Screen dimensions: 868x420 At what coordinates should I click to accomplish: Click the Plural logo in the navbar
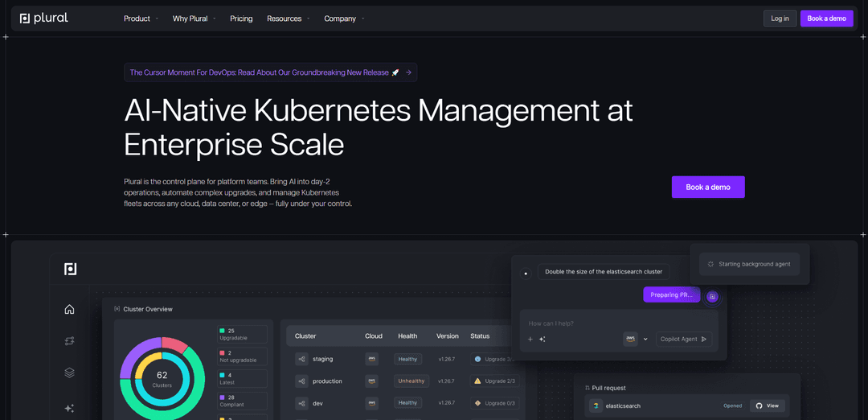pyautogui.click(x=44, y=19)
